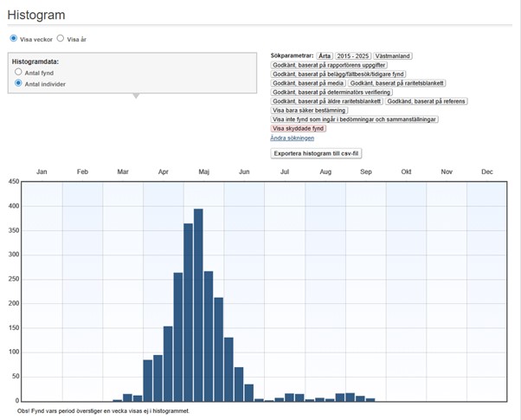
Task: Click "Godkänt, baserat på referens" tag
Action: click(x=426, y=101)
